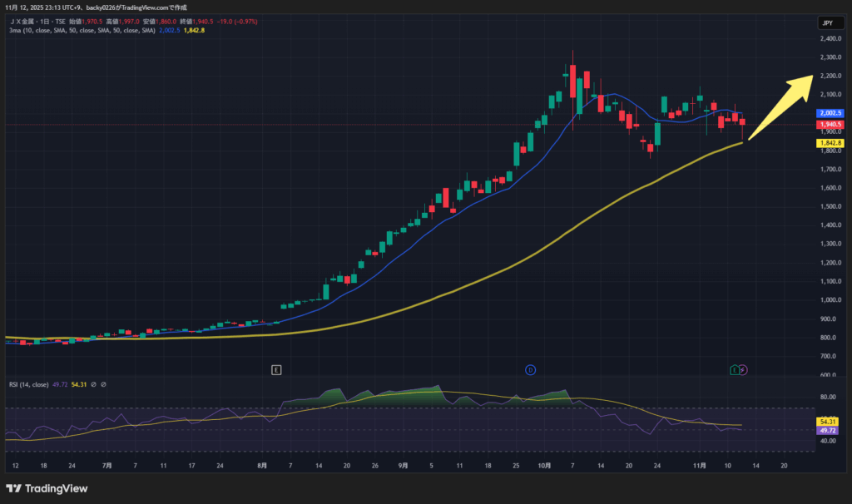Click the blue 2,002.5 price label

[830, 113]
